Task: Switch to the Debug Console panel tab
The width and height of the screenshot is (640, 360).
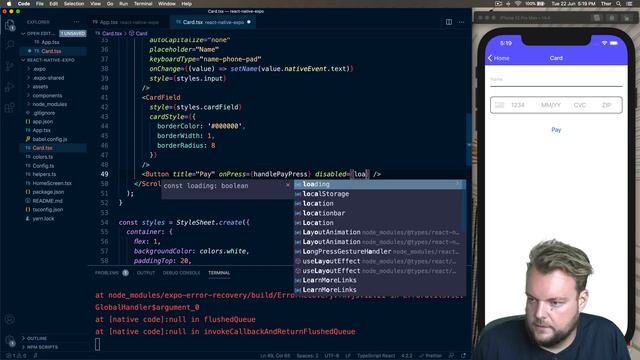Action: [181, 273]
